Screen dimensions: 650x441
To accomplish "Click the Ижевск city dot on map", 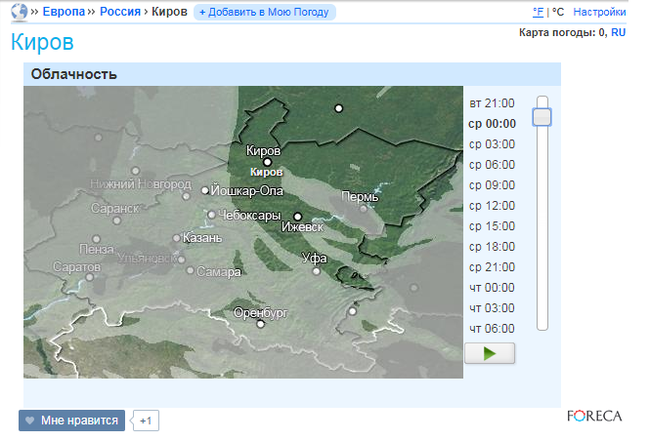I will point(297,216).
